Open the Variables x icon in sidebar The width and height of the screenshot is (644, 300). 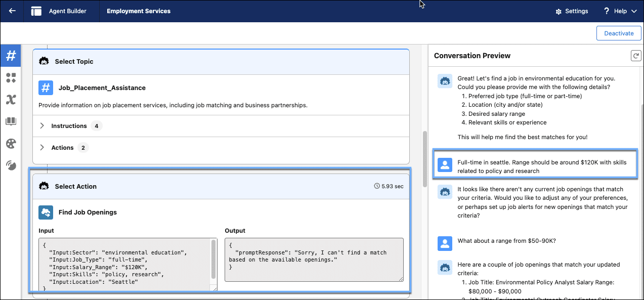[11, 100]
